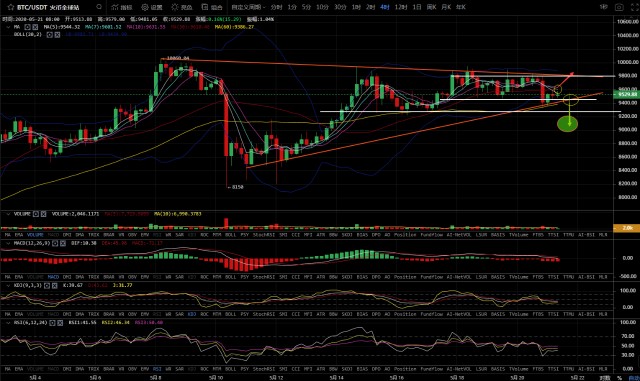
Task: Choose BOLL in the volume panel indicator row
Action: 231,235
